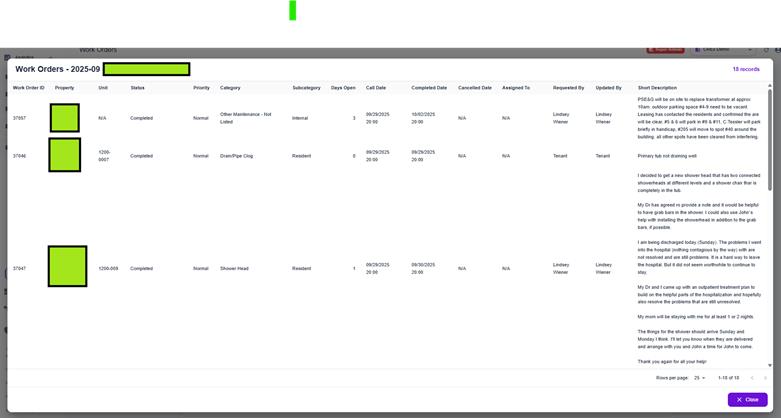The image size is (781, 418).
Task: Select work order 37647 Shower Head row
Action: coord(19,268)
